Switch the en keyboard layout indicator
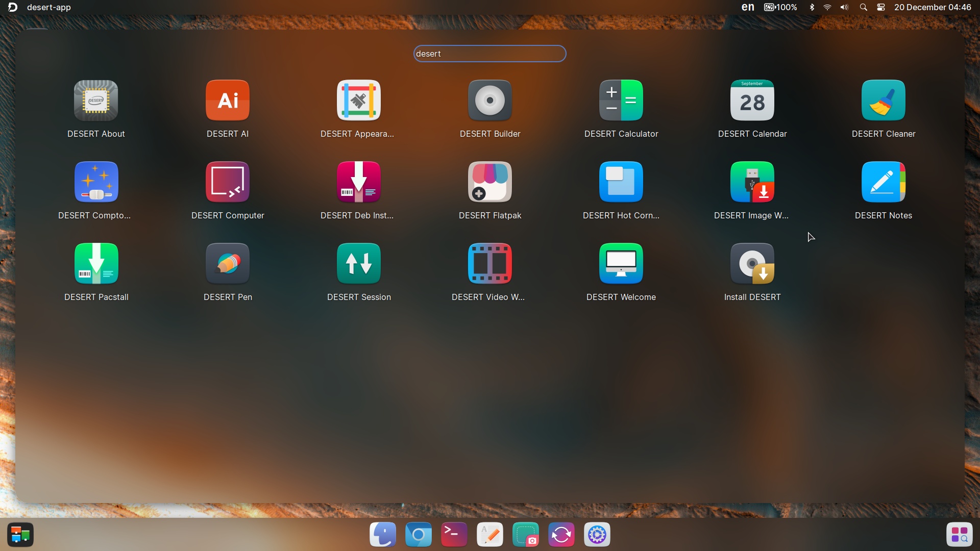The width and height of the screenshot is (980, 551). coord(748,7)
